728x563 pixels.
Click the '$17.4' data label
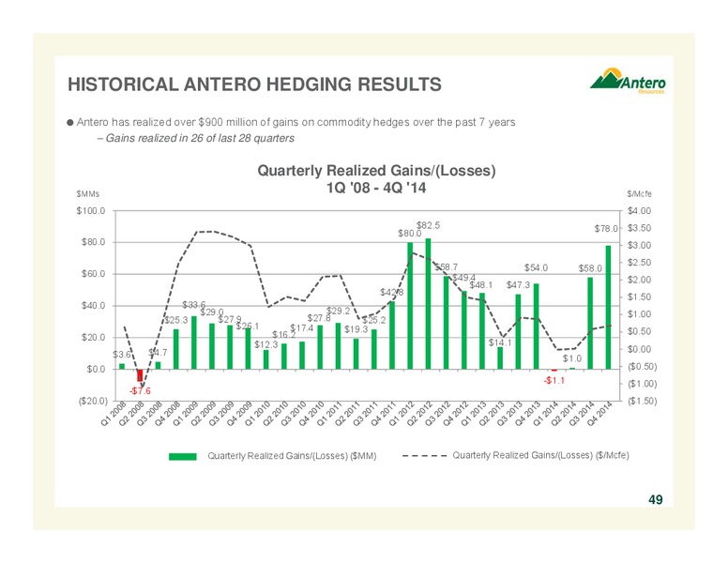click(302, 328)
